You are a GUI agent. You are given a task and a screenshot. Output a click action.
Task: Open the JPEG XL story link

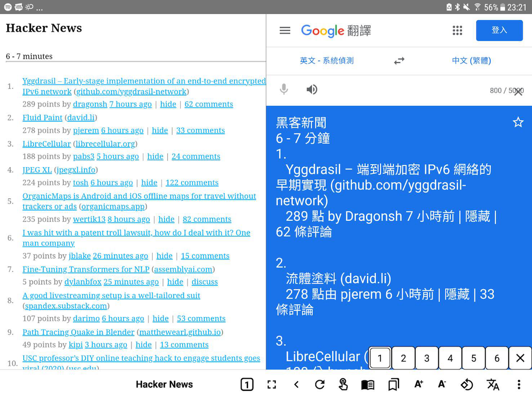pos(37,170)
